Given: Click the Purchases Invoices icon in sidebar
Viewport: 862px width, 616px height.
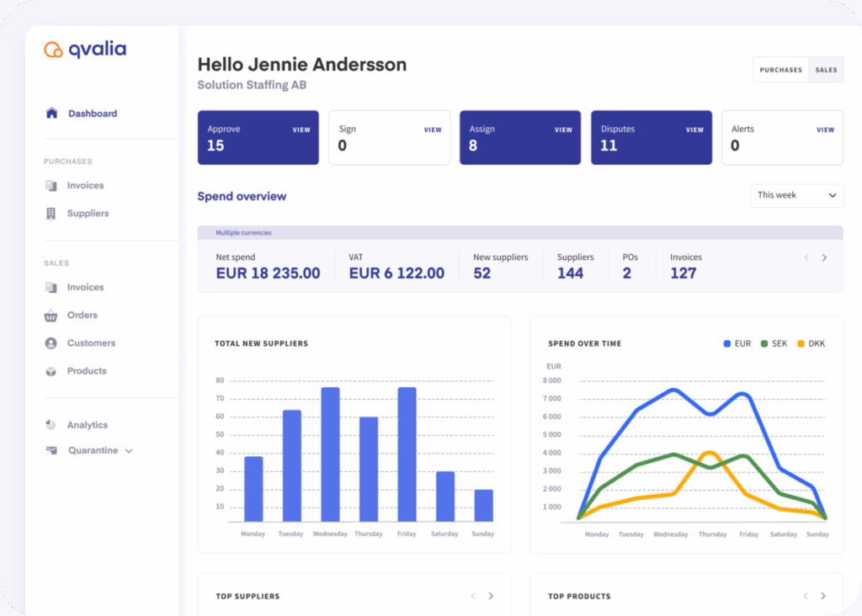Looking at the screenshot, I should (x=51, y=186).
